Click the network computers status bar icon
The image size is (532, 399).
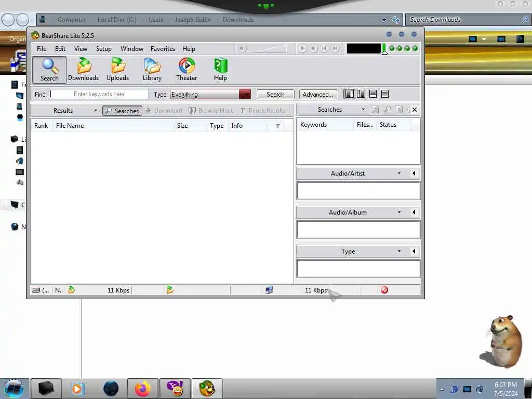269,290
